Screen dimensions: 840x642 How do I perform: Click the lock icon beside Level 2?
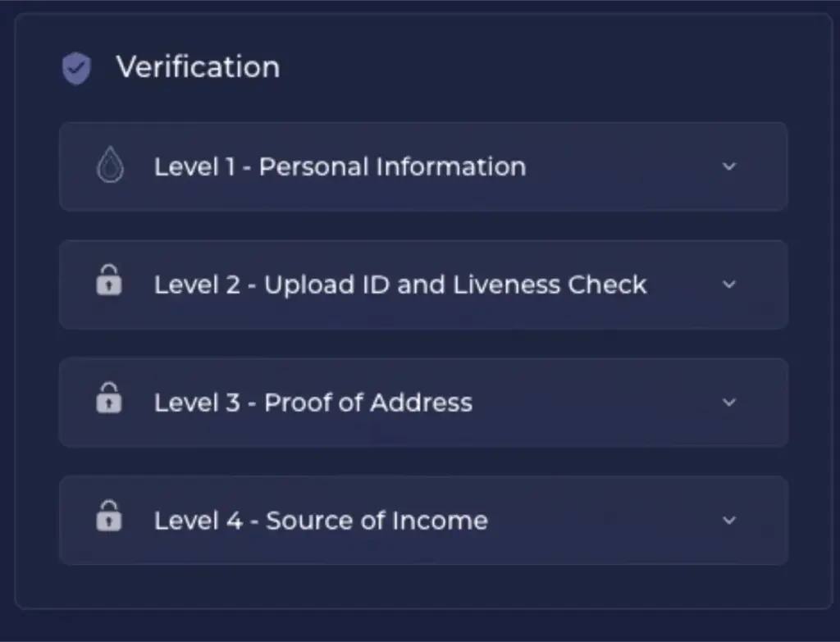(110, 284)
